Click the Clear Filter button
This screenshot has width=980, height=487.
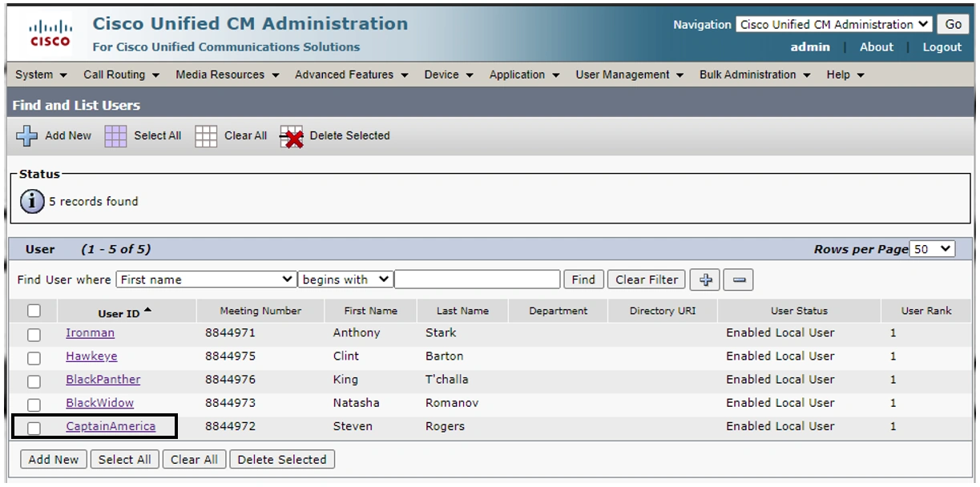(x=647, y=280)
